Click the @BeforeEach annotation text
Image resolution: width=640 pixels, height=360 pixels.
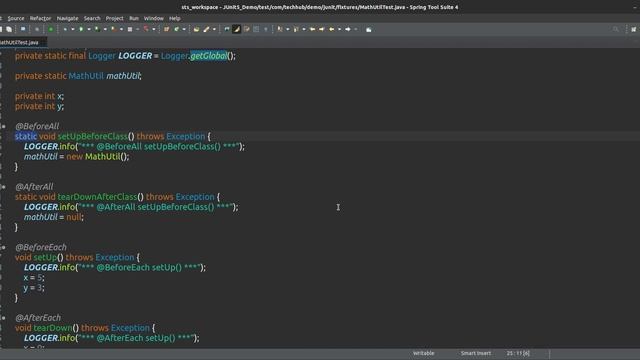[x=41, y=247]
